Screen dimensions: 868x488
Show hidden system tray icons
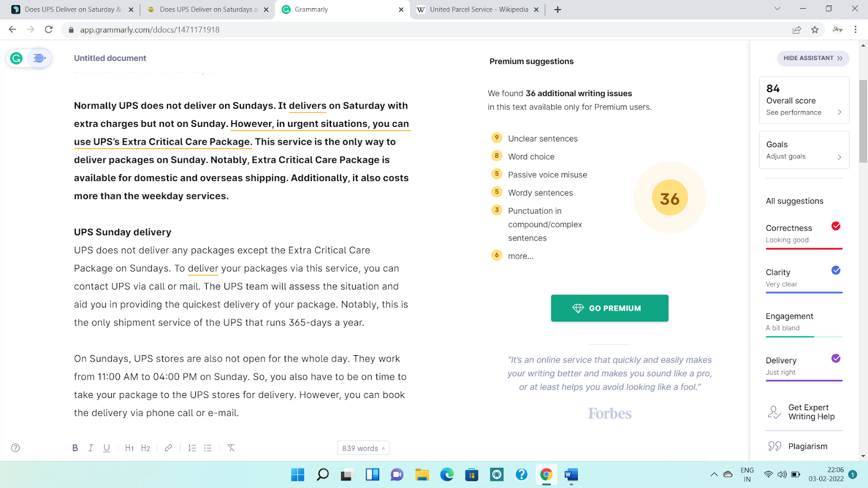point(714,475)
